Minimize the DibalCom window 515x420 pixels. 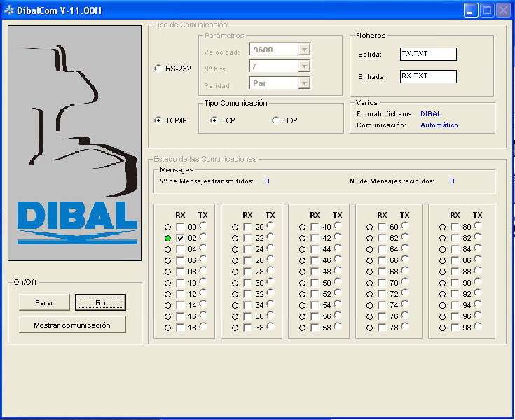coord(471,10)
